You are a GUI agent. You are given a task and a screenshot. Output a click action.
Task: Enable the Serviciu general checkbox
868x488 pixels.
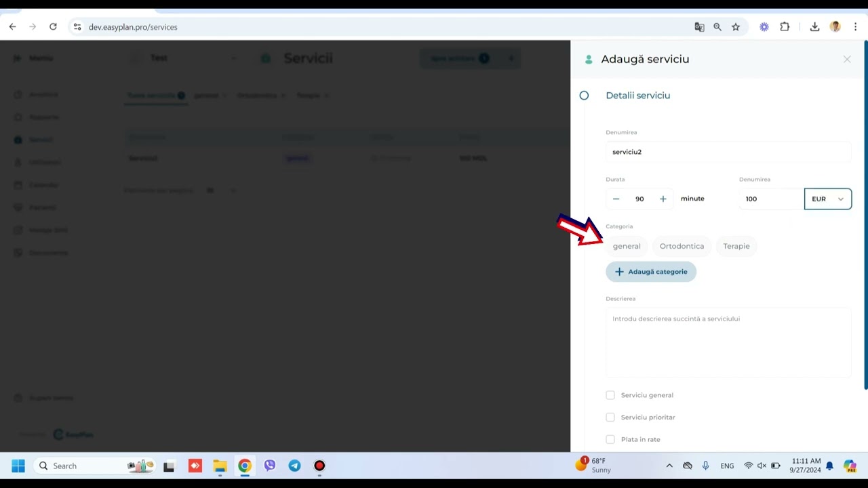pos(610,395)
